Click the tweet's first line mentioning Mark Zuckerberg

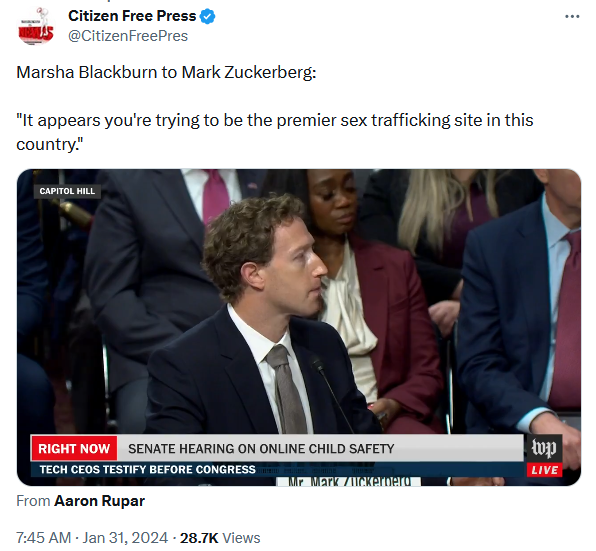coord(166,72)
